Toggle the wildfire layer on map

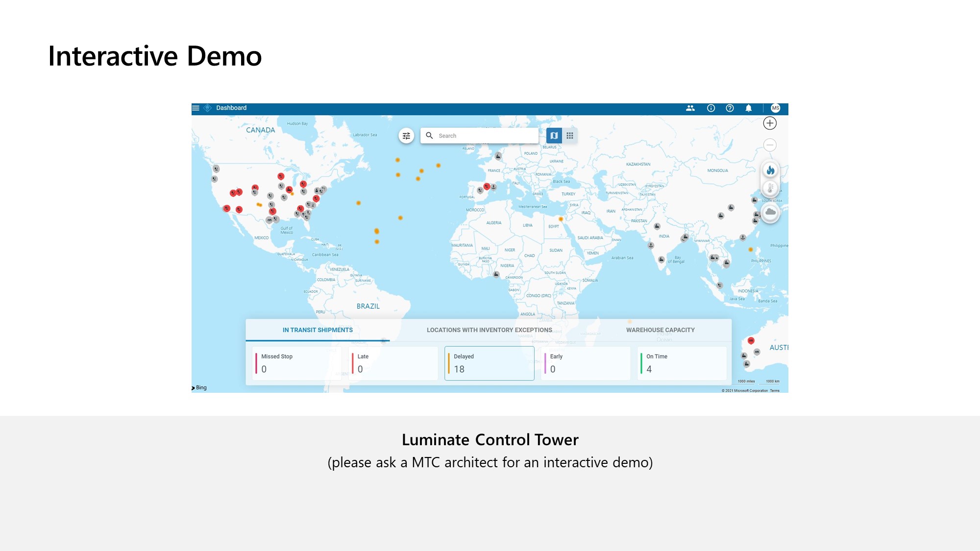pos(770,170)
